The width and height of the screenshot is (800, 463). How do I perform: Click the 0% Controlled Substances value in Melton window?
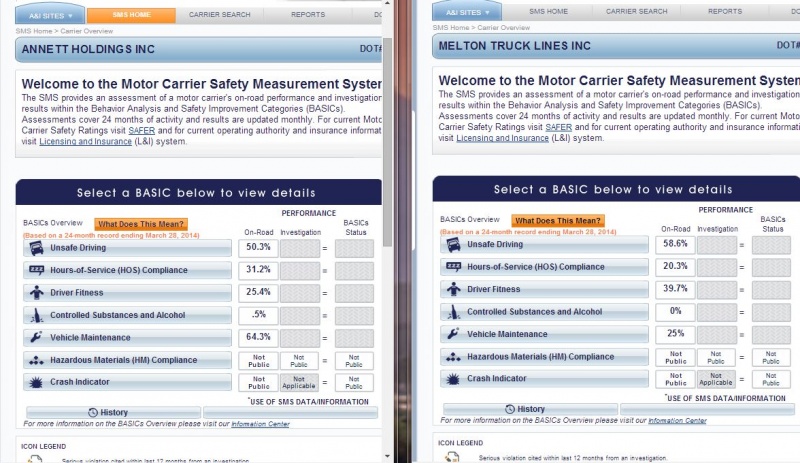[675, 311]
